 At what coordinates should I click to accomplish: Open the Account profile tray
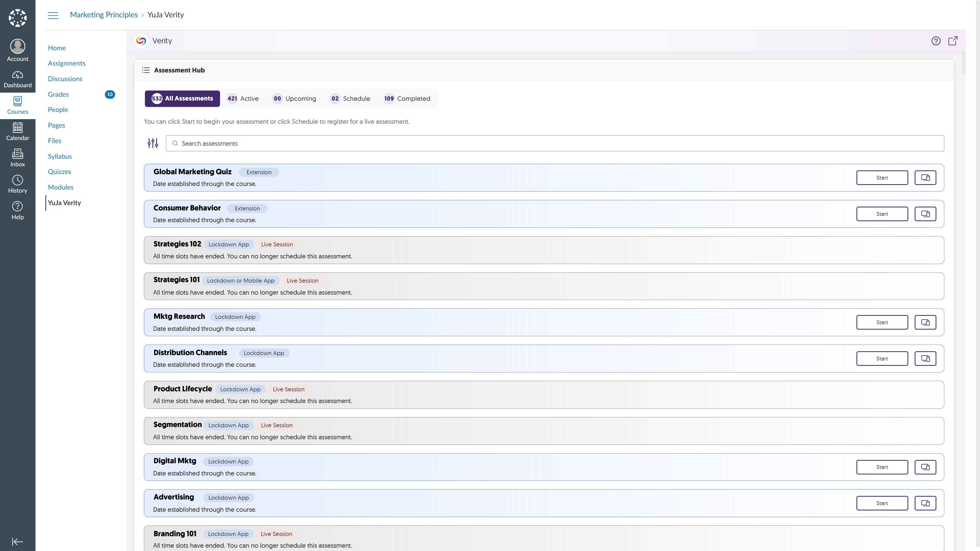point(18,50)
